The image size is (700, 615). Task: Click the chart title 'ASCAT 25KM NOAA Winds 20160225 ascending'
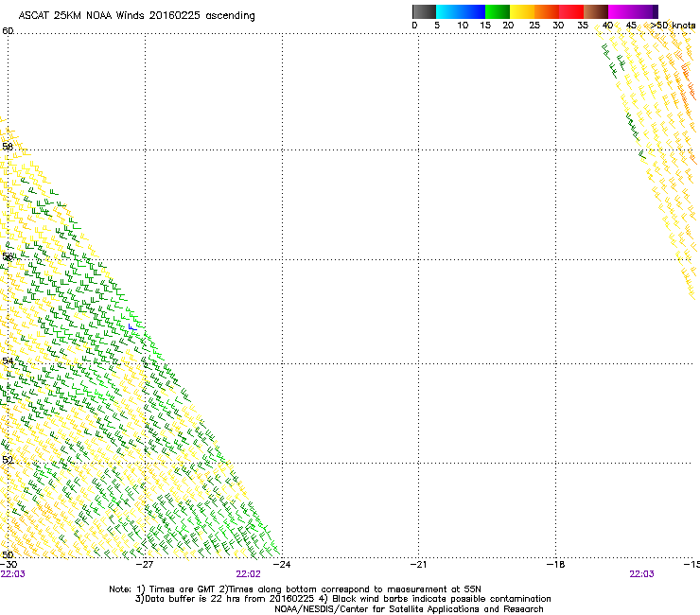[x=136, y=16]
